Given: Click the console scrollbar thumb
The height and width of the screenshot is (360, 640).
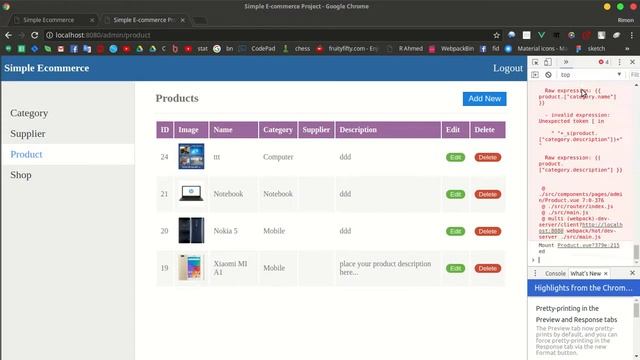Looking at the screenshot, I should coord(636,252).
